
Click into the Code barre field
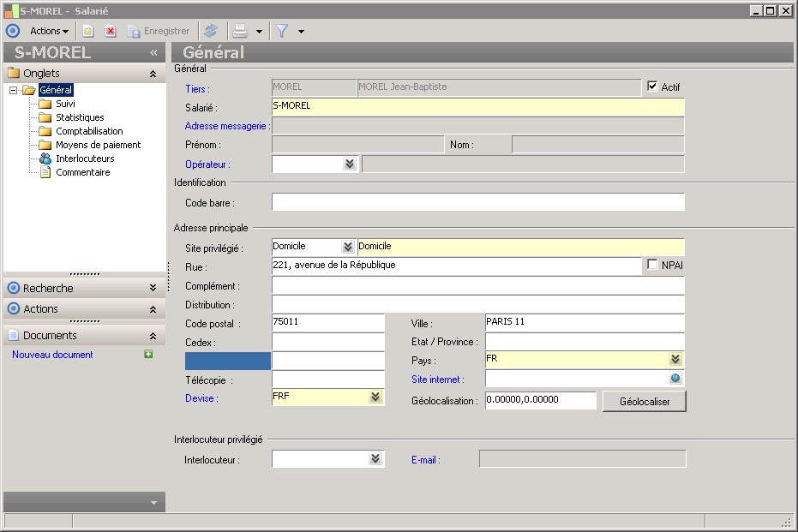477,203
